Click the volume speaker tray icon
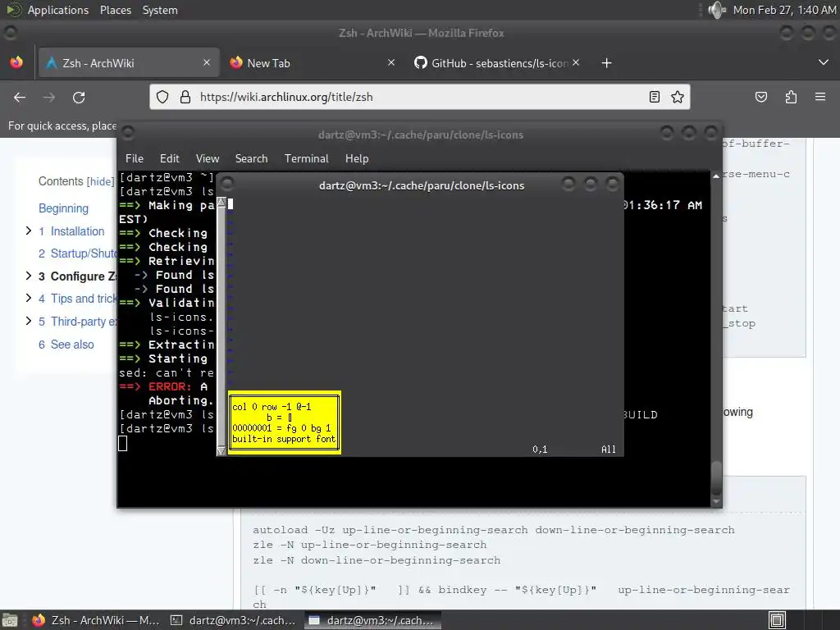 click(716, 10)
